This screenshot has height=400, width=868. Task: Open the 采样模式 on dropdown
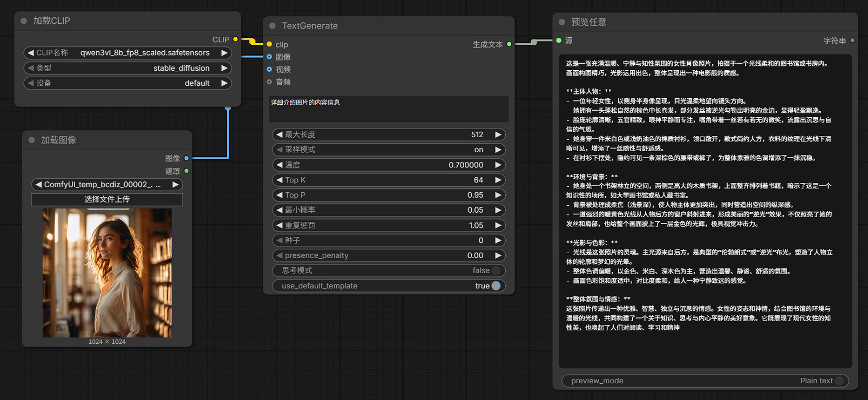click(389, 150)
